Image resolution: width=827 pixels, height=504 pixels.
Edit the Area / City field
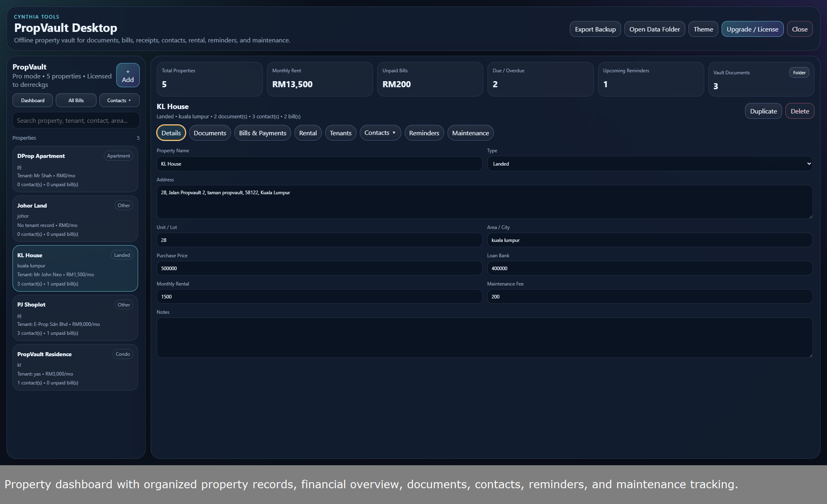[x=650, y=240]
